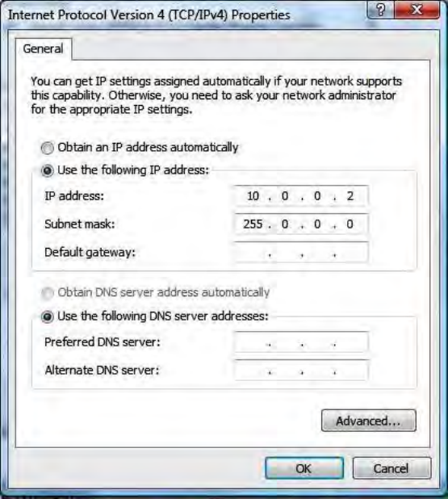448x499 pixels.
Task: Open the General tab
Action: point(44,49)
